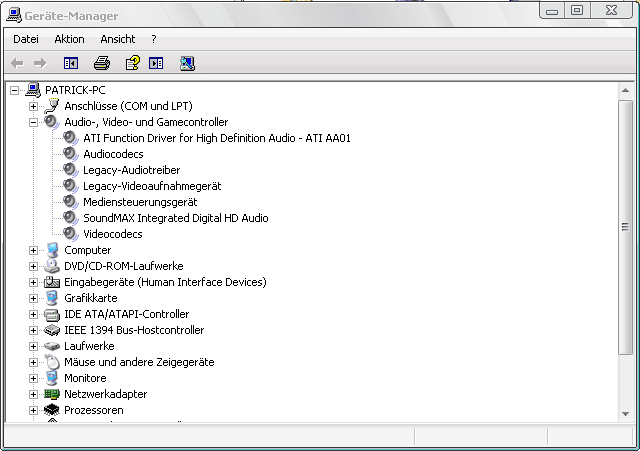Click the Grafikkarte display icon
The image size is (640, 451).
(52, 298)
